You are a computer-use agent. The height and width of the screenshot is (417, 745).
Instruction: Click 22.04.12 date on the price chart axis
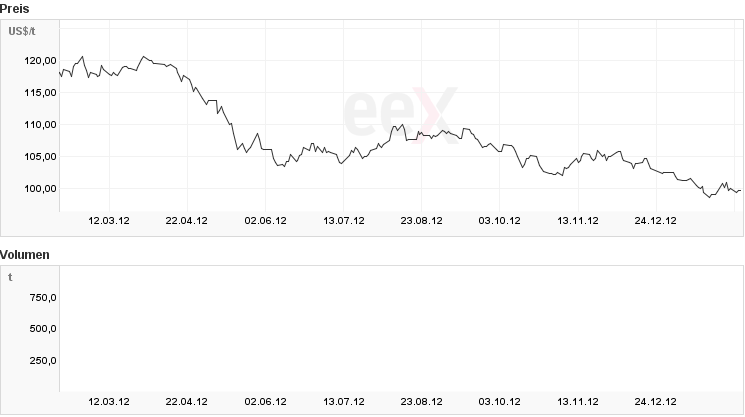click(186, 221)
